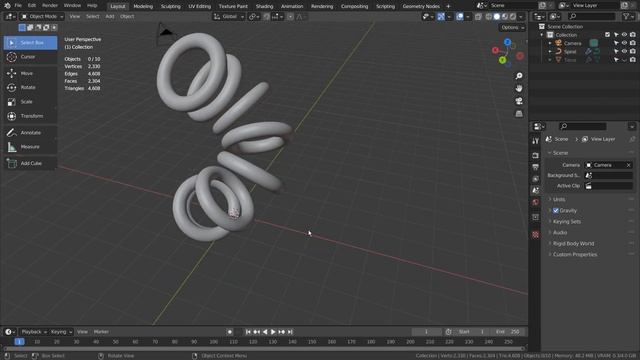Open the Render menu
Screen dimensions: 640x360
click(x=50, y=6)
